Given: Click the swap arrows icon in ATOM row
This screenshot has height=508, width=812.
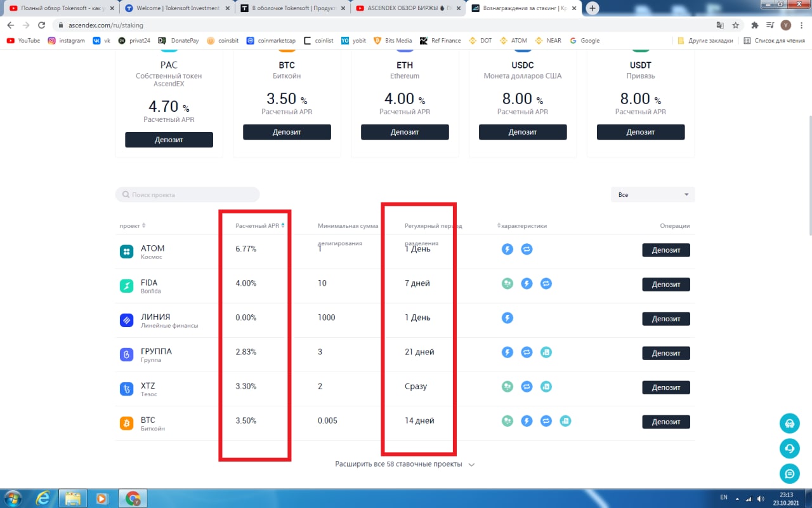Looking at the screenshot, I should tap(527, 250).
